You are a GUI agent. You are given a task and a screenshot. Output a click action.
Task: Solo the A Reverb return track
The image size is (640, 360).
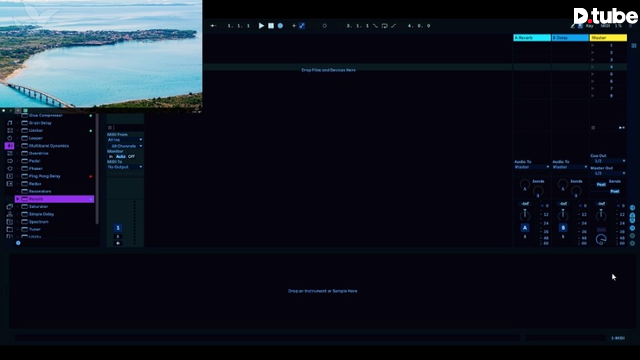click(x=525, y=237)
